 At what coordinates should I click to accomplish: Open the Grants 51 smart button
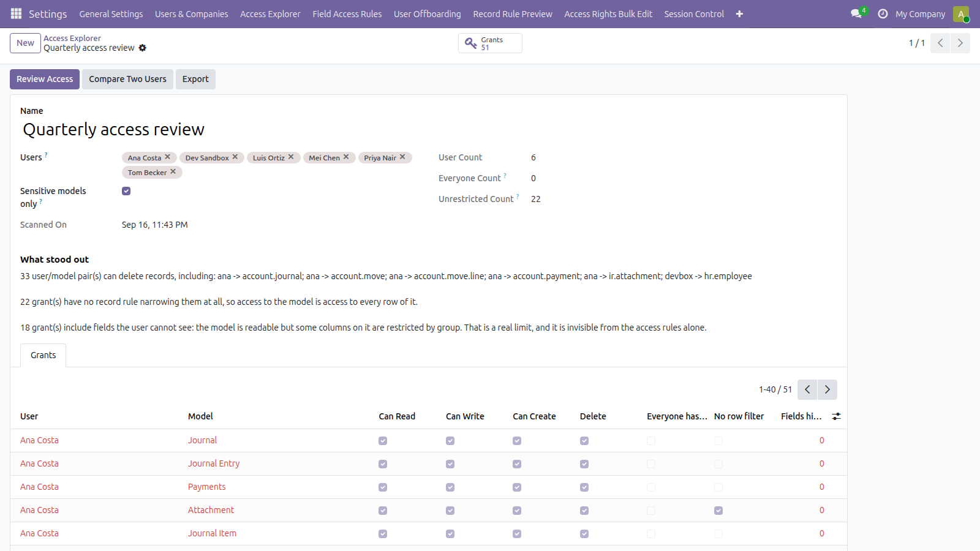[490, 43]
